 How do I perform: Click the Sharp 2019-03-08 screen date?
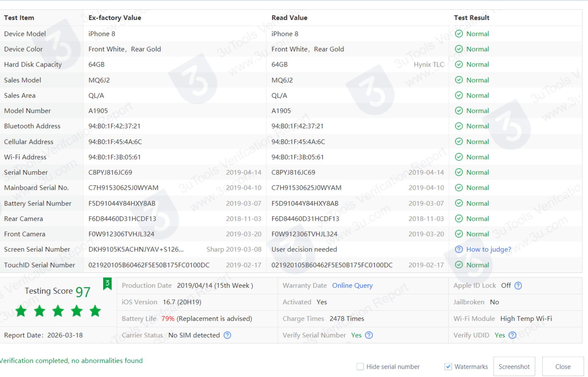point(234,249)
